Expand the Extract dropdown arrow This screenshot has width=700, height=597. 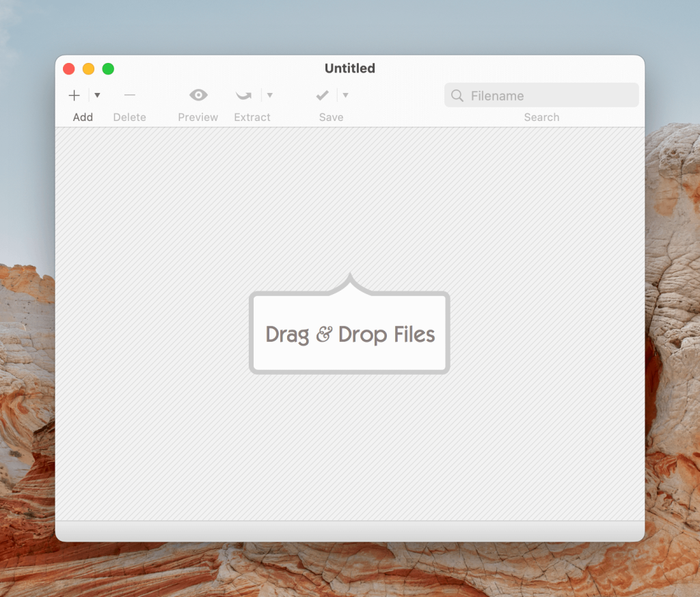point(270,96)
